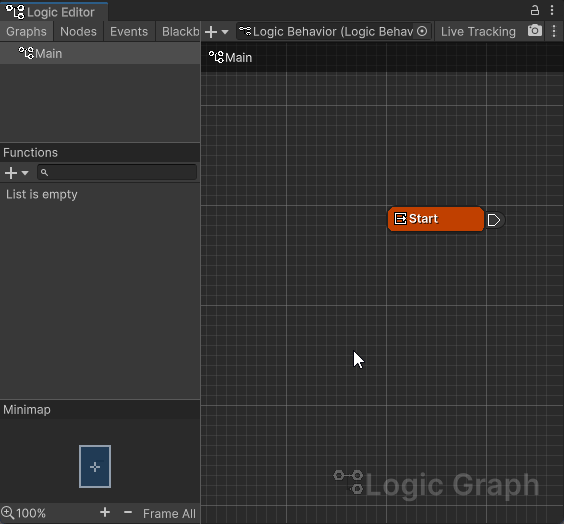This screenshot has height=524, width=564.
Task: Click the camera screenshot icon
Action: (535, 31)
